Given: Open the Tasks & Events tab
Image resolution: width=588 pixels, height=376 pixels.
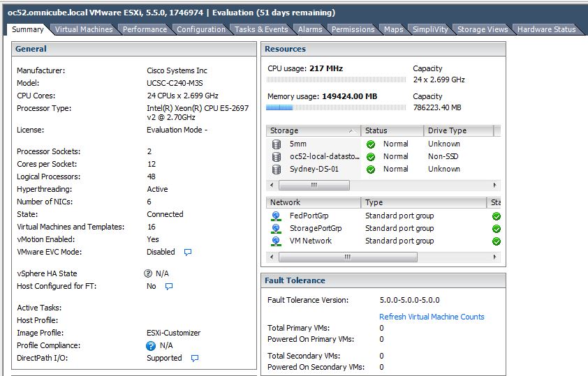Looking at the screenshot, I should click(261, 29).
